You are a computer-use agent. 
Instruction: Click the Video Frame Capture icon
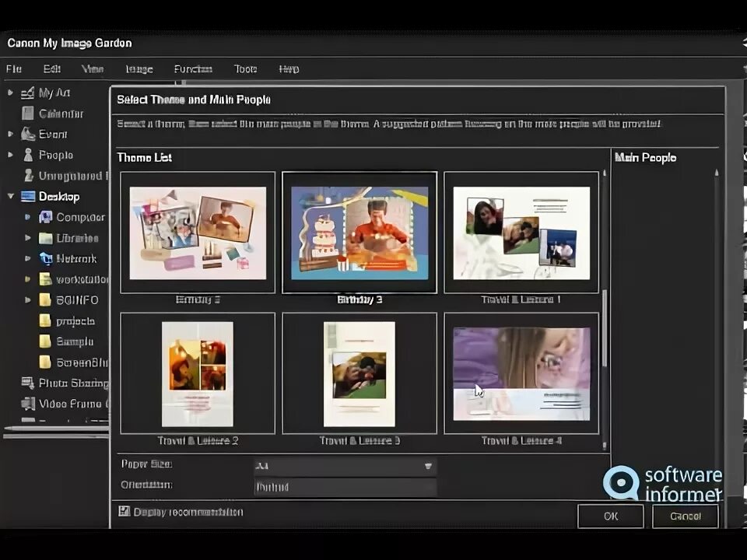[x=29, y=404]
